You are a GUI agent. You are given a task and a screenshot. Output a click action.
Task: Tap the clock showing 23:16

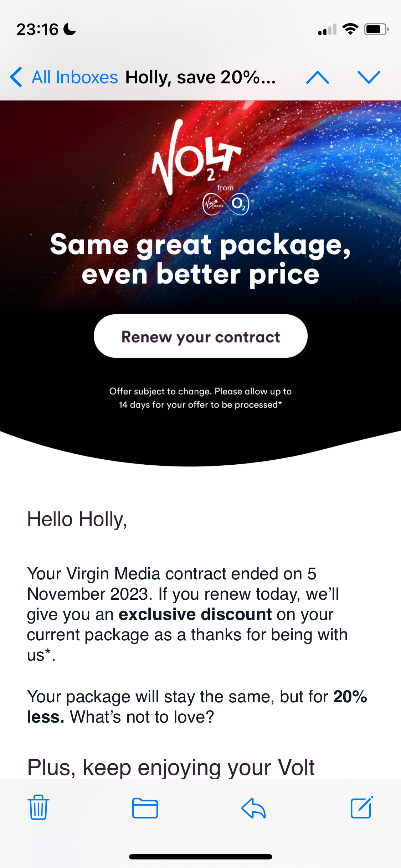coord(37,29)
